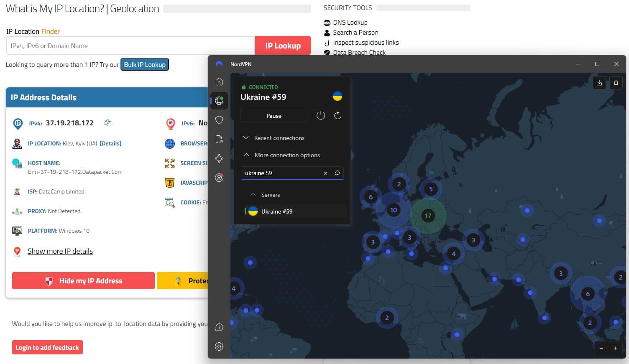
Task: Select the globe VPN icon in NordVPN sidebar
Action: 219,101
